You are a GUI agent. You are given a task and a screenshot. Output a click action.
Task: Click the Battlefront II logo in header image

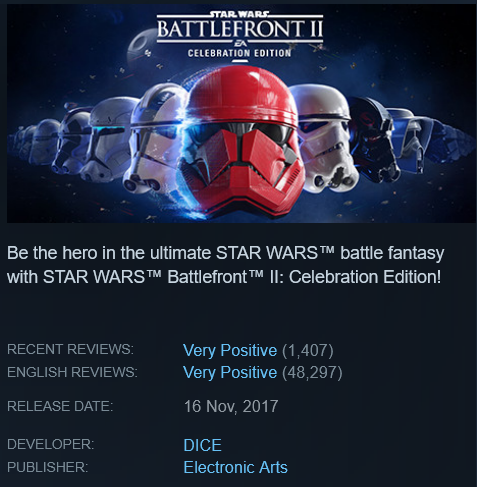[240, 28]
